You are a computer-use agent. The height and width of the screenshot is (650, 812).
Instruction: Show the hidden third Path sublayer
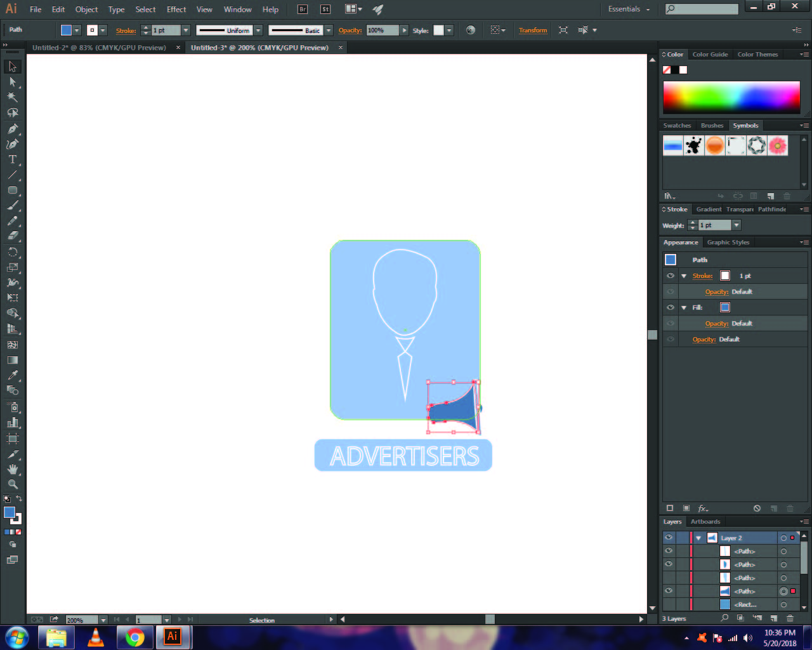click(x=668, y=578)
